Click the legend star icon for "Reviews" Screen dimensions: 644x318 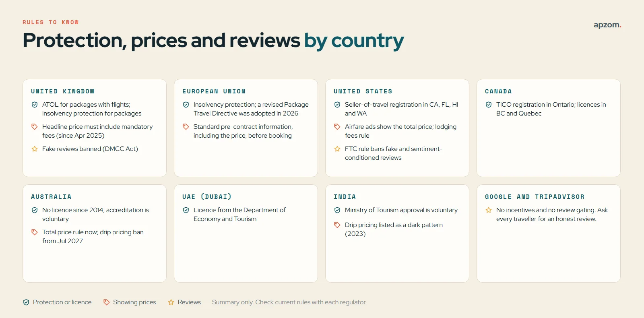(x=171, y=302)
